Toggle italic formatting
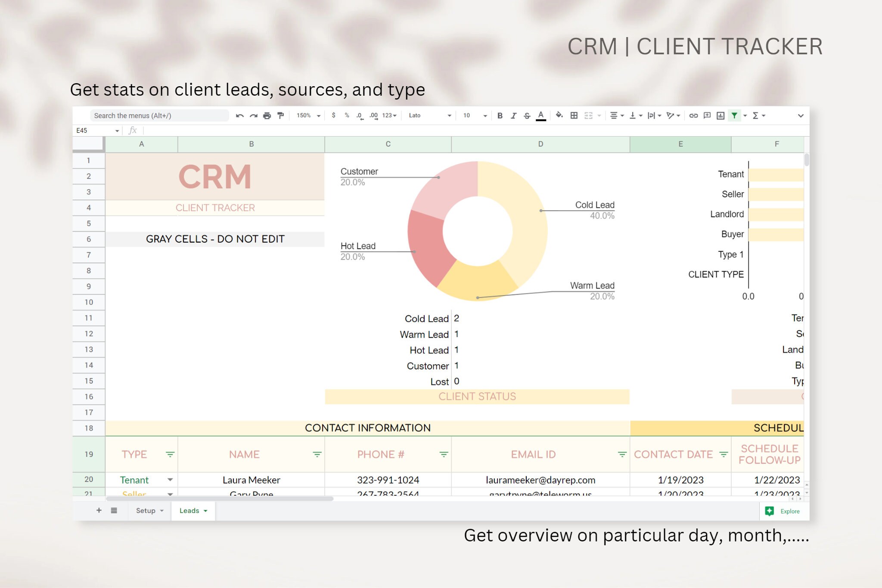Image resolution: width=882 pixels, height=588 pixels. click(513, 115)
